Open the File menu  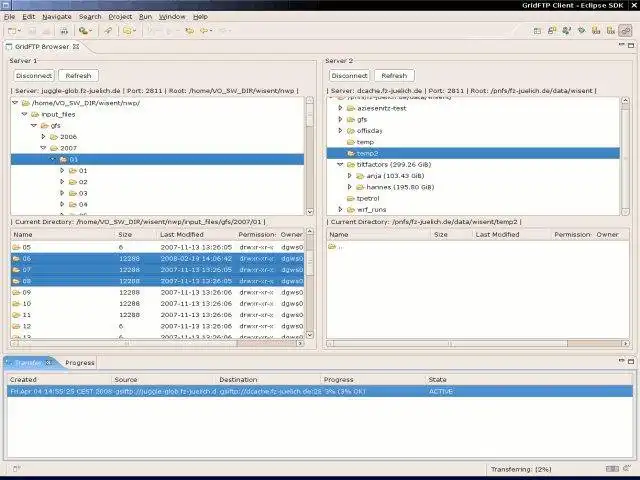tap(9, 17)
